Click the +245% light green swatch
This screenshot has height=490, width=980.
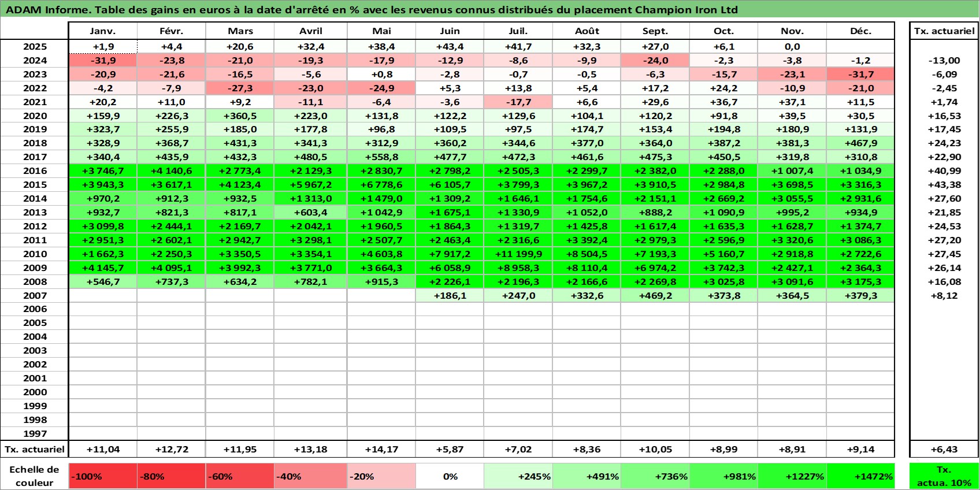click(x=518, y=476)
